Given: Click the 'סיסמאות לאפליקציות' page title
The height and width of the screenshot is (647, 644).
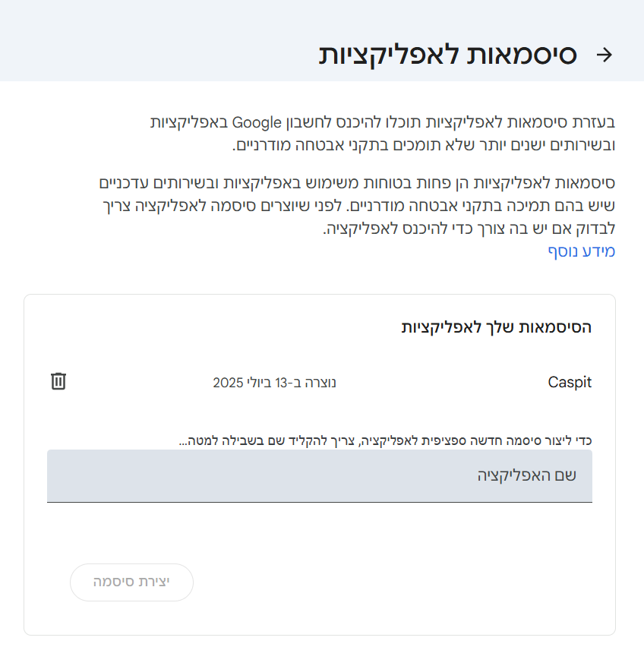Looking at the screenshot, I should click(448, 55).
